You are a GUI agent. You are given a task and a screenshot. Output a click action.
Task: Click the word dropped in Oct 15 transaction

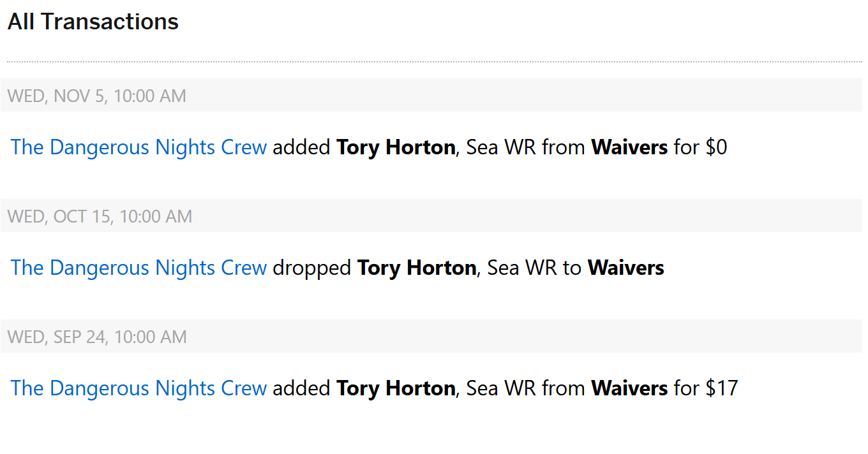pyautogui.click(x=311, y=268)
